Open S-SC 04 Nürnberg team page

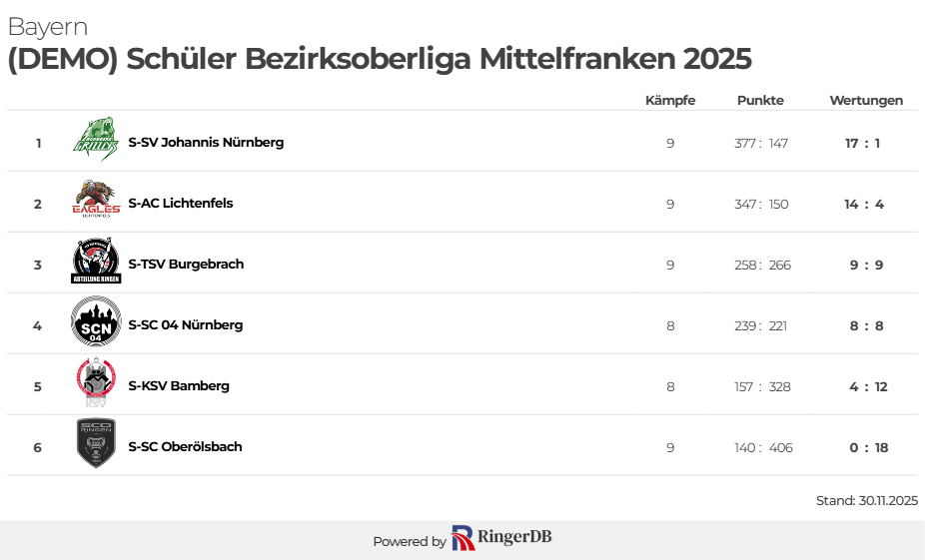[x=186, y=324]
